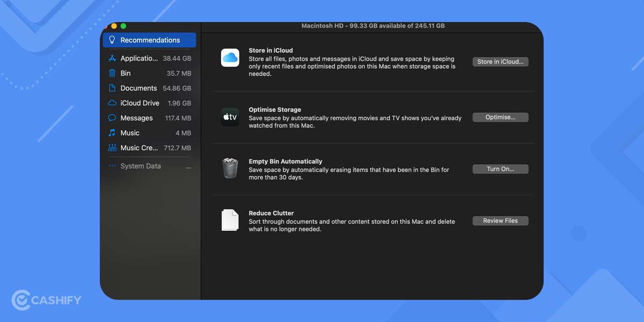This screenshot has width=644, height=322.
Task: Select the Apple TV icon next to Optimise Storage
Action: pos(230,117)
